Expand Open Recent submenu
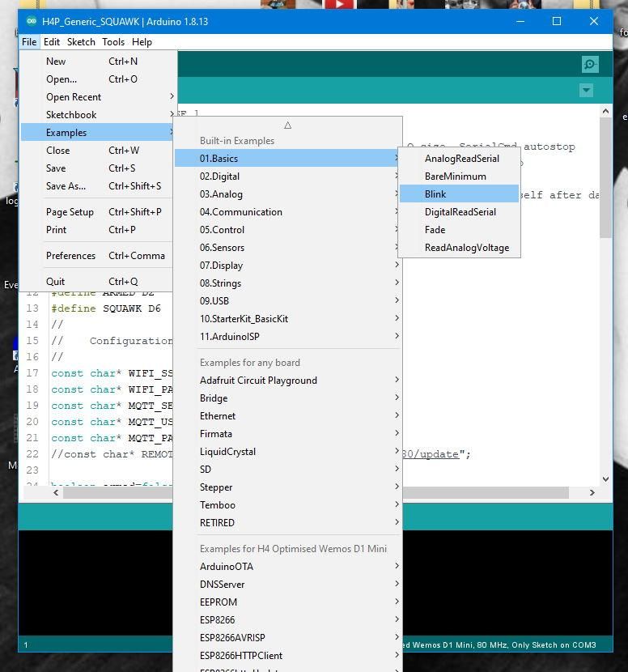The width and height of the screenshot is (628, 672). (96, 97)
